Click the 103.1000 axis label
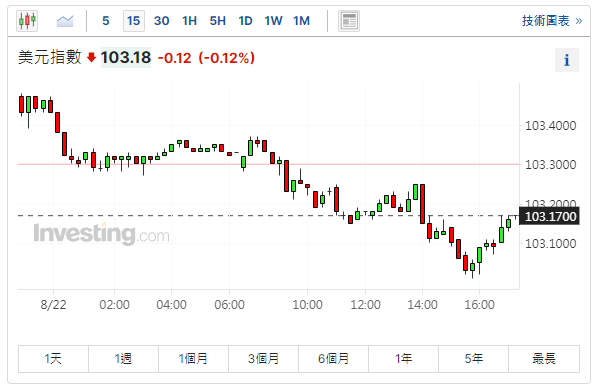The width and height of the screenshot is (599, 390). point(550,244)
